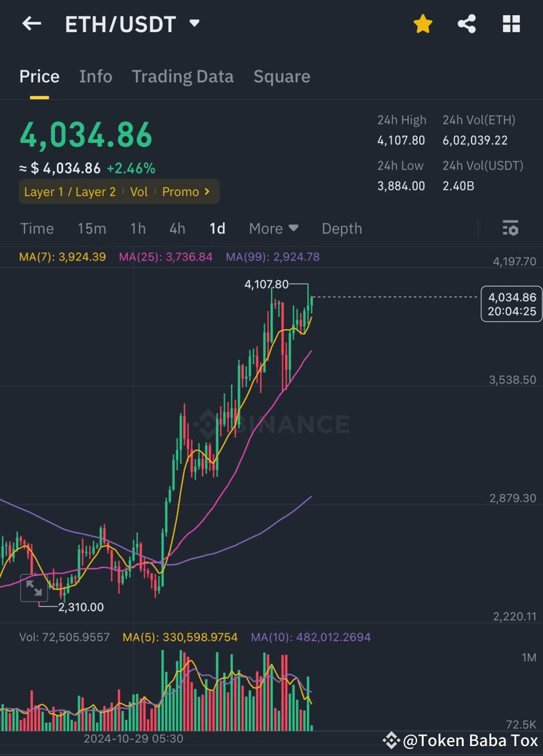
Task: Open the grid apps icon top right
Action: [511, 24]
